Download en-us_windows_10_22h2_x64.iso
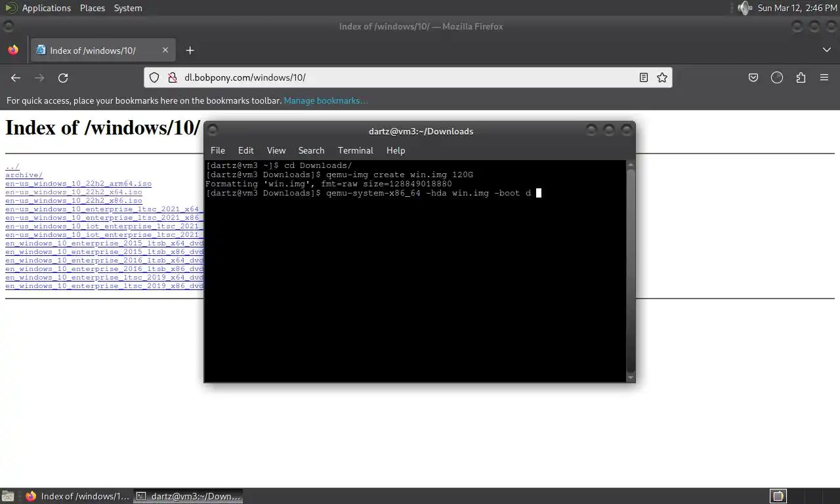This screenshot has width=840, height=504. [73, 192]
